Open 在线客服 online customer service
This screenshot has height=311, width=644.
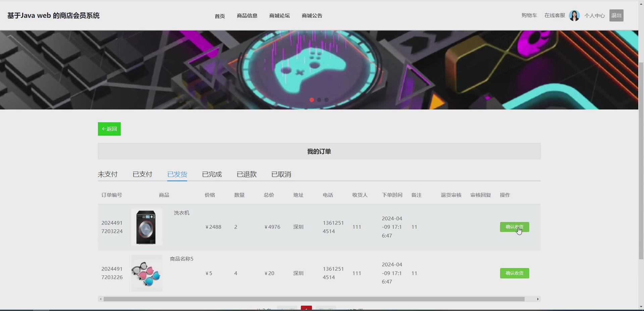[554, 15]
